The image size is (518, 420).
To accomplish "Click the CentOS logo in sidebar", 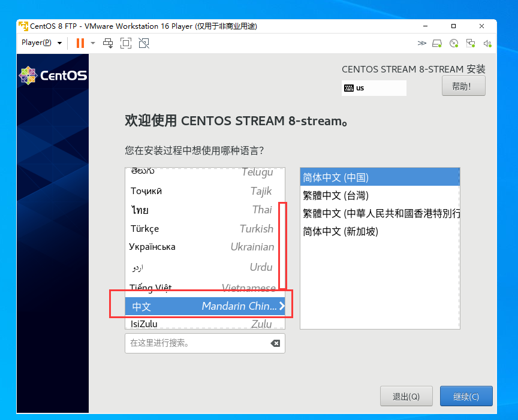I will pyautogui.click(x=53, y=75).
